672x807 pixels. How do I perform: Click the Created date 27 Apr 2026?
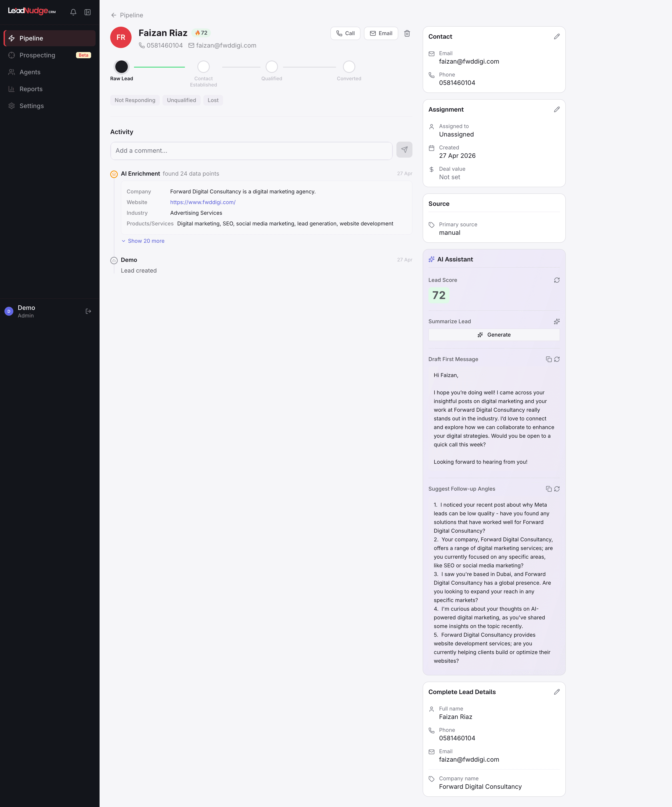(457, 156)
